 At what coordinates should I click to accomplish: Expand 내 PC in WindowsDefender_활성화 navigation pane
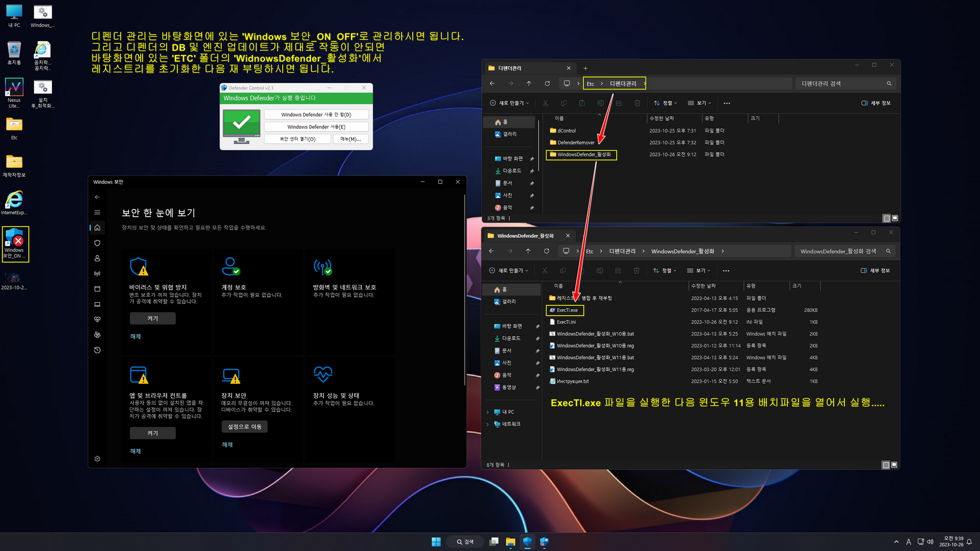(x=488, y=412)
